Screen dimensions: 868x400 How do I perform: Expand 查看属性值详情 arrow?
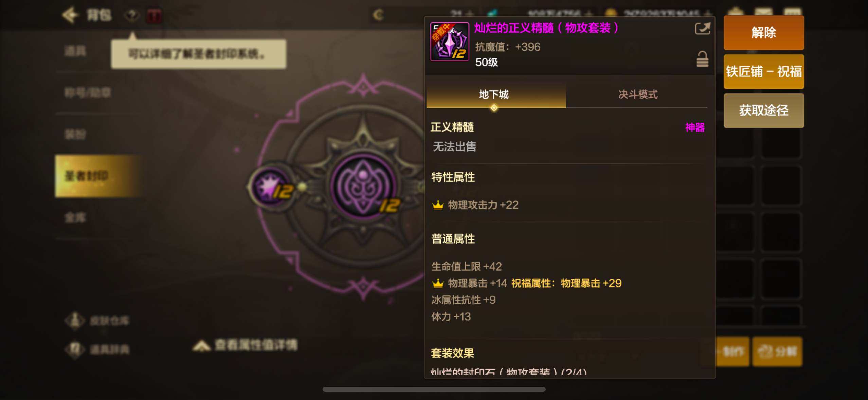201,346
